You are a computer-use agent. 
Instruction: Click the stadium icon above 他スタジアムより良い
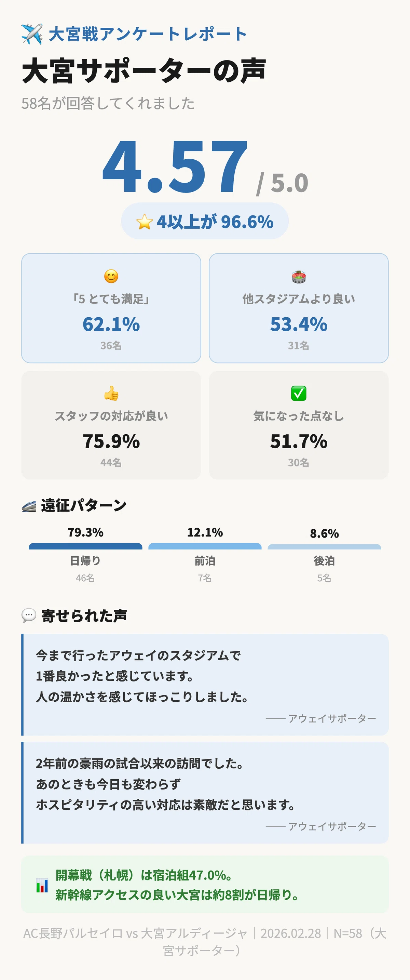[x=299, y=277]
